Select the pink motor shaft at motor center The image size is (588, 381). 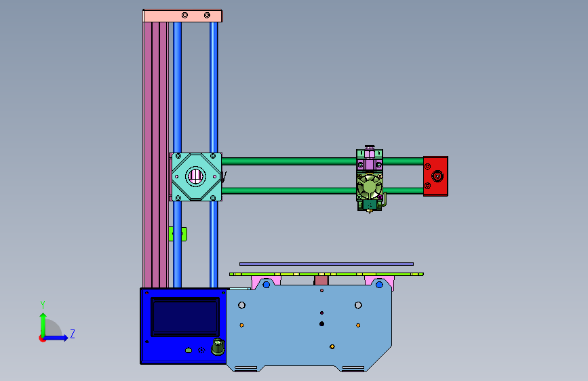195,176
